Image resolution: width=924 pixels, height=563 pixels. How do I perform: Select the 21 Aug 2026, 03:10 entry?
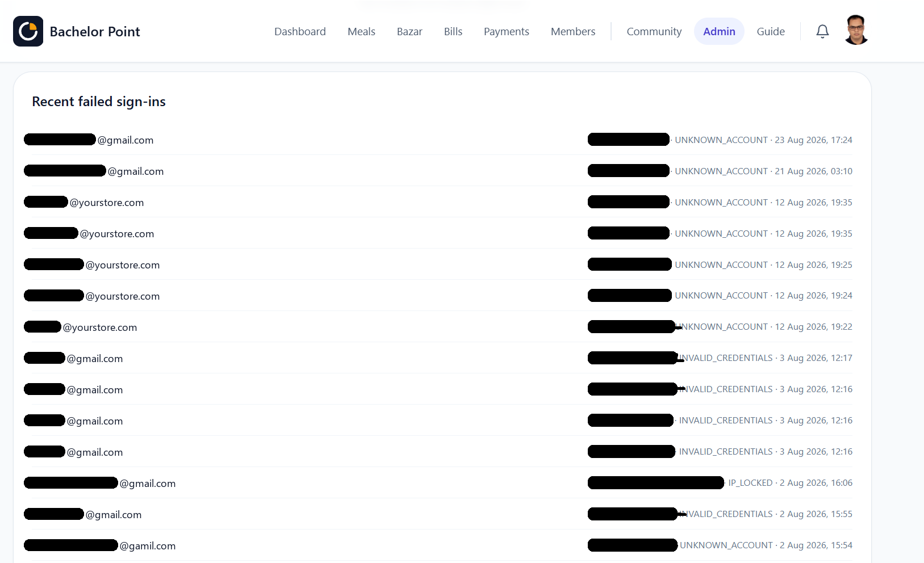pos(442,171)
